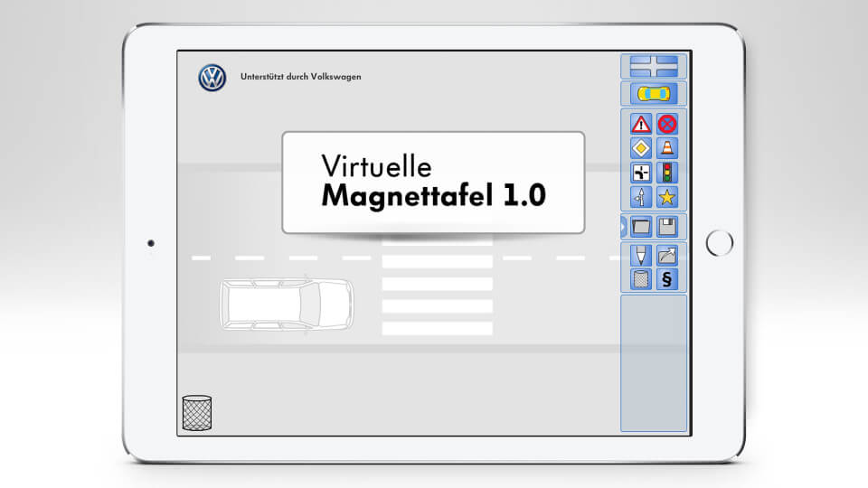Expand the side panel arrow handle
Image resolution: width=868 pixels, height=488 pixels.
click(623, 227)
